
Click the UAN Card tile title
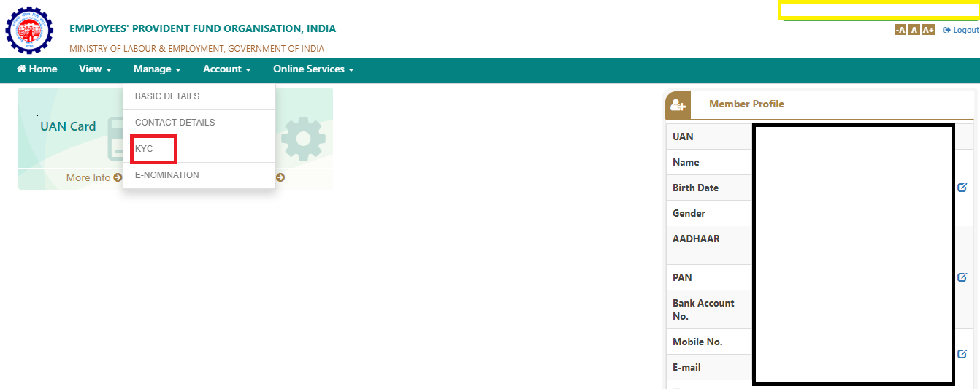(68, 126)
